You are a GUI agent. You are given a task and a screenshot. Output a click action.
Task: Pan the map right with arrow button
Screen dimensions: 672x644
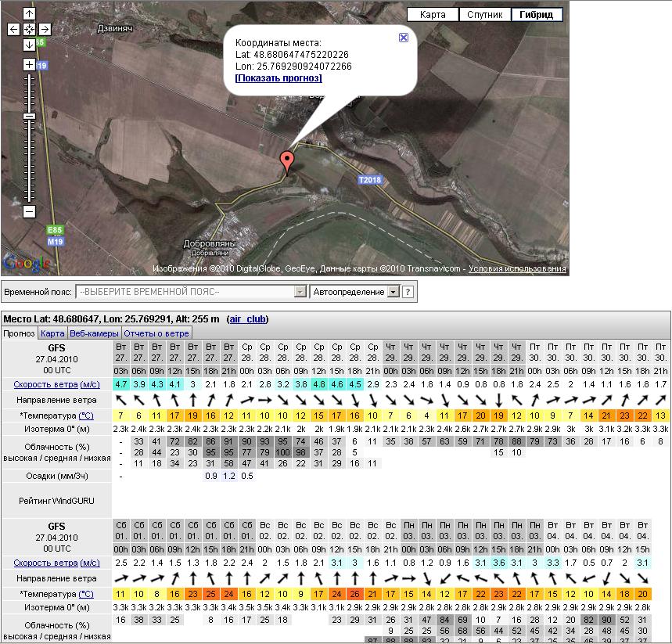tap(45, 29)
